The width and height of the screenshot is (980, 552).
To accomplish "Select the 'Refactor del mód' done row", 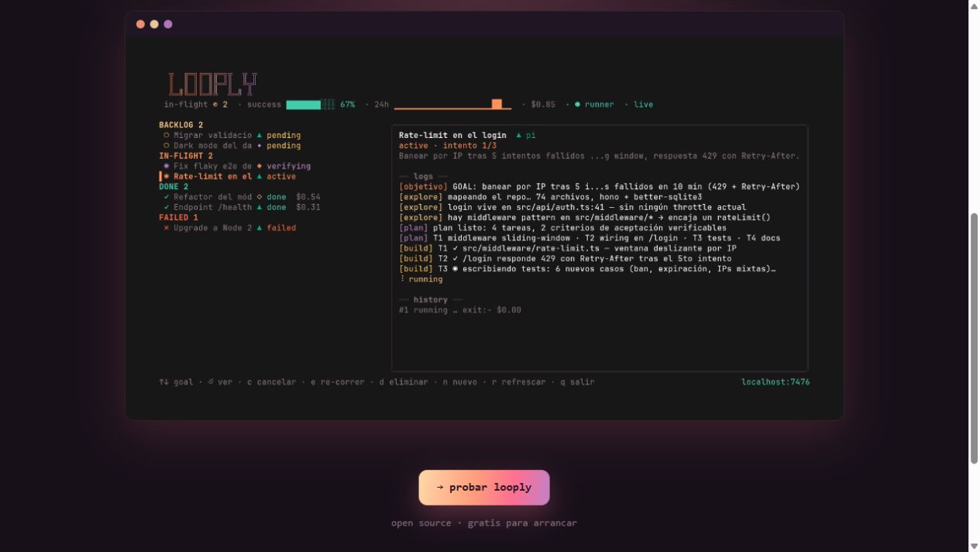I will (241, 197).
